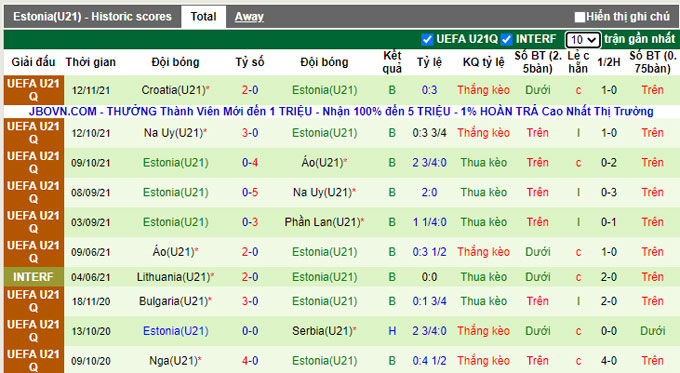680x373 pixels.
Task: Click the 3-0 score on 18/11/20
Action: 250,301
